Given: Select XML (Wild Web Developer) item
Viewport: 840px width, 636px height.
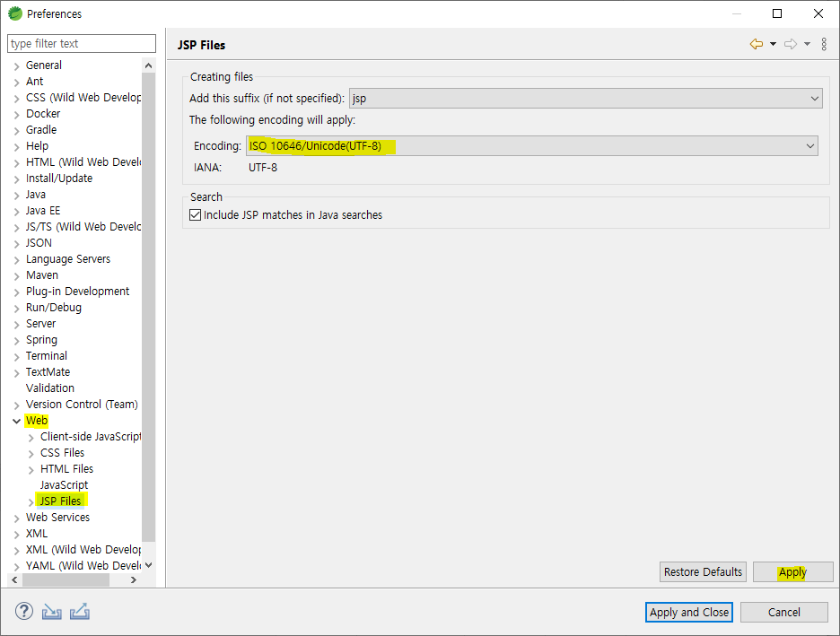Looking at the screenshot, I should pos(83,550).
